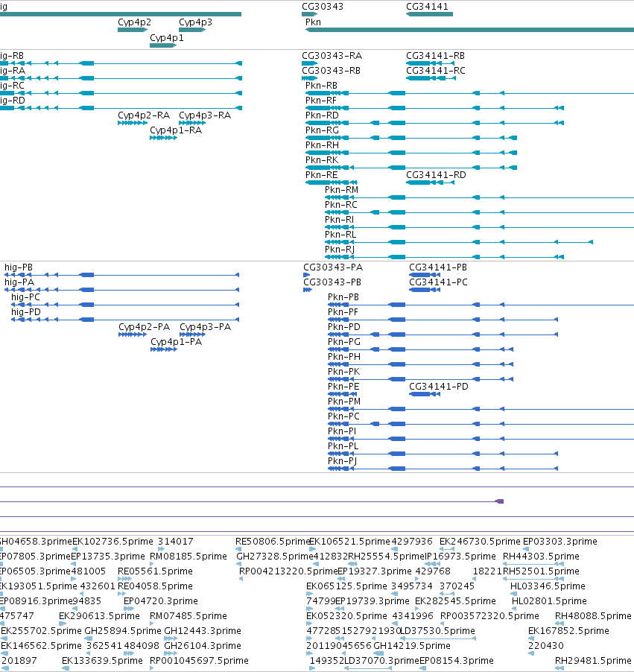Select the Cyp4p2-PA protein label
This screenshot has height=672, width=634.
click(x=144, y=327)
